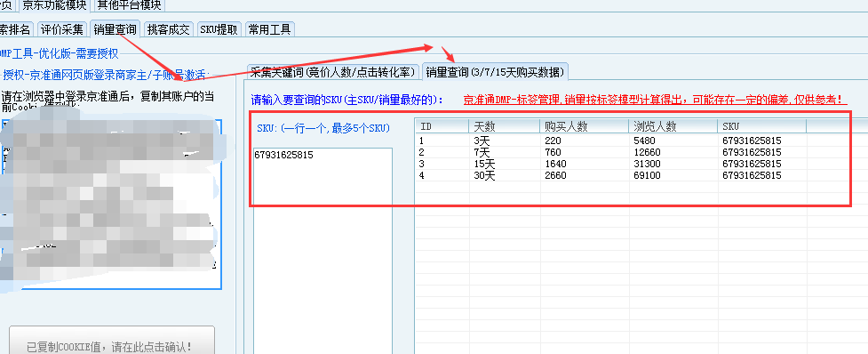Select the 15天 row cell
This screenshot has height=354, width=868.
click(484, 164)
